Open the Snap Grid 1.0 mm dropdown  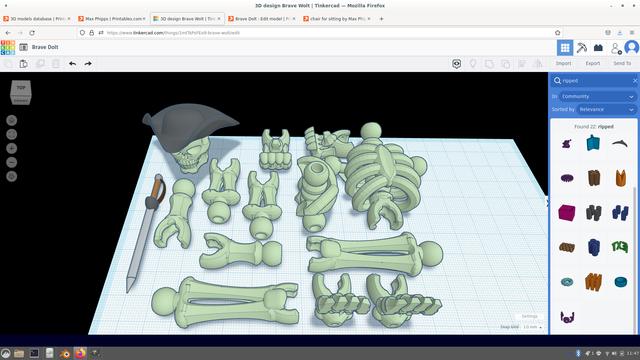coord(532,327)
